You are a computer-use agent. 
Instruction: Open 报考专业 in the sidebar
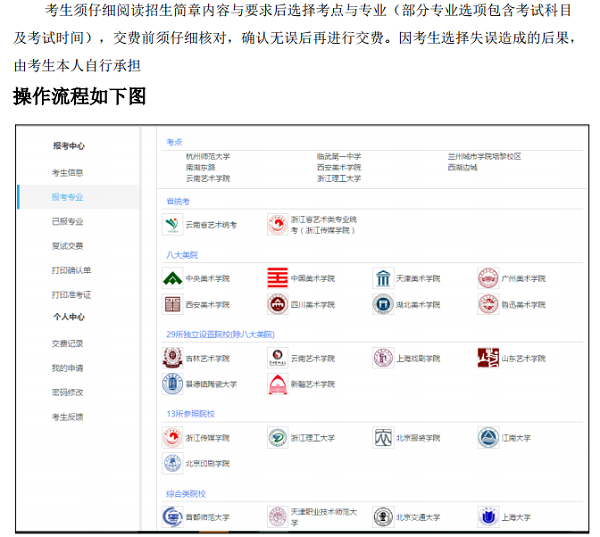click(x=67, y=197)
